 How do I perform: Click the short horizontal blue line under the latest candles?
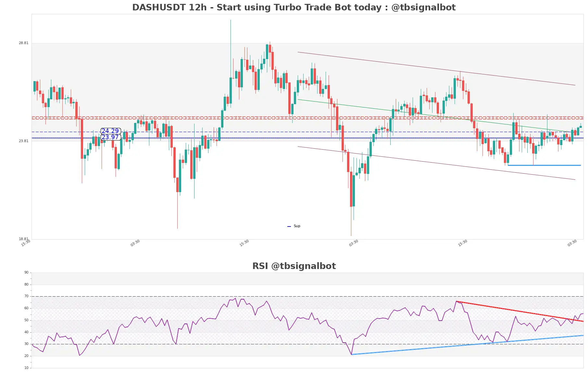[x=544, y=165]
